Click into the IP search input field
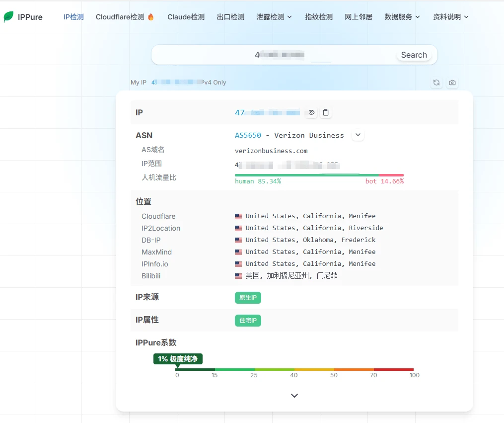This screenshot has width=504, height=423. click(x=273, y=55)
